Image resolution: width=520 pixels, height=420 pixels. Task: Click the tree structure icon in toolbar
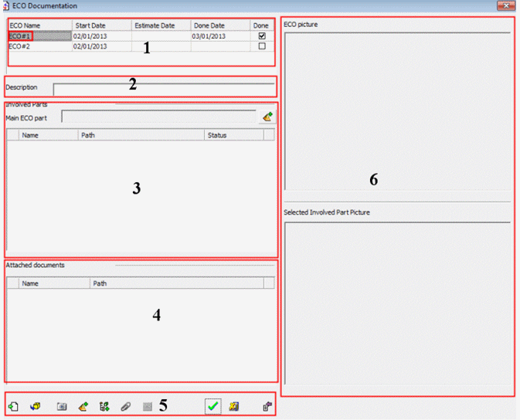coord(104,406)
